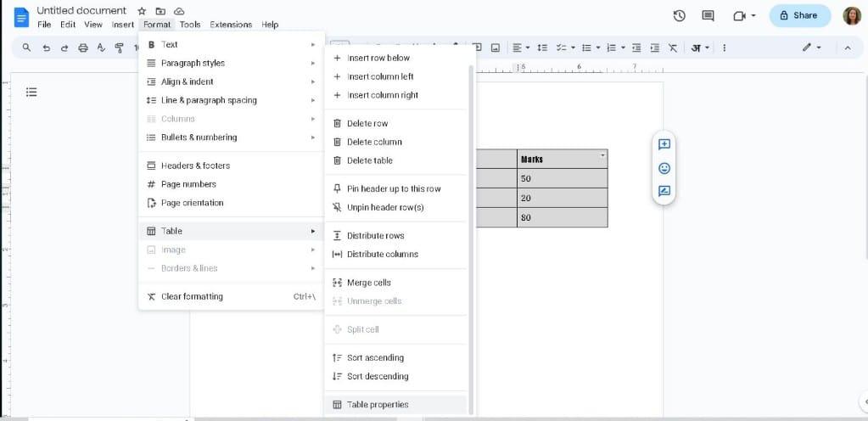868x421 pixels.
Task: Open the Insert menu
Action: [123, 25]
